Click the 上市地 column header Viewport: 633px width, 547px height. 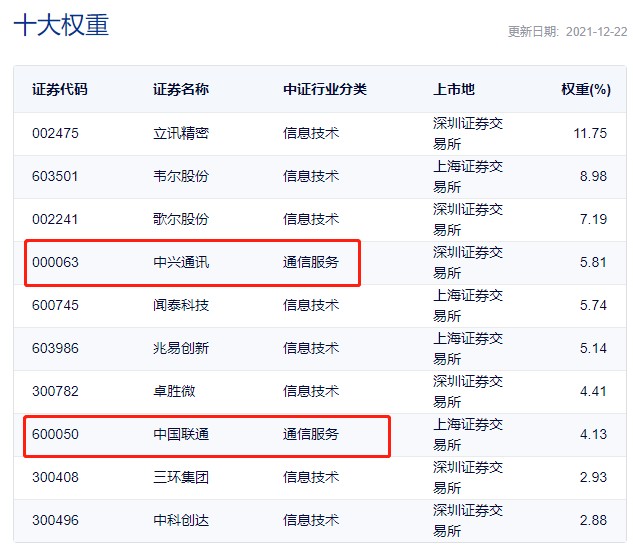point(454,89)
